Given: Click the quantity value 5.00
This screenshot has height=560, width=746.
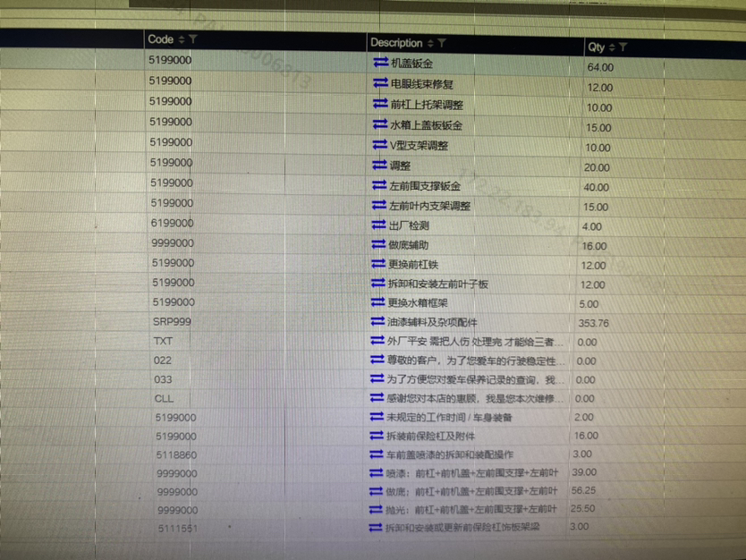Looking at the screenshot, I should click(x=589, y=304).
